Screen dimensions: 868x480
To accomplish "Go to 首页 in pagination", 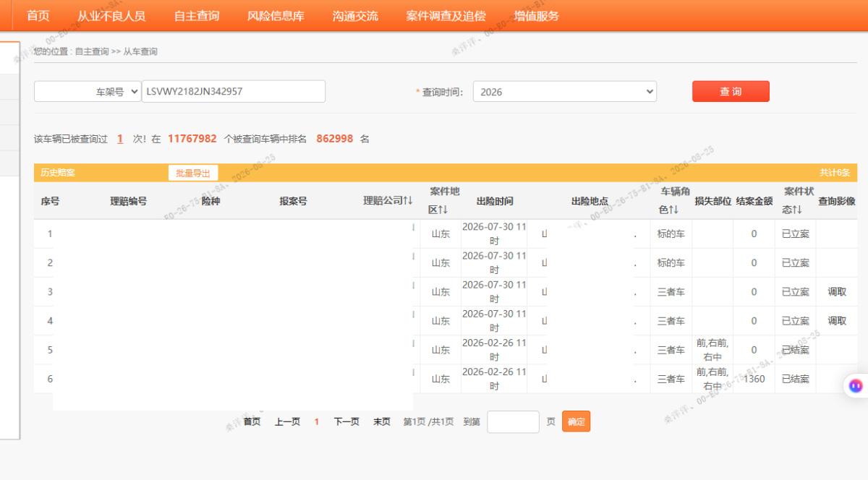I will coord(252,421).
